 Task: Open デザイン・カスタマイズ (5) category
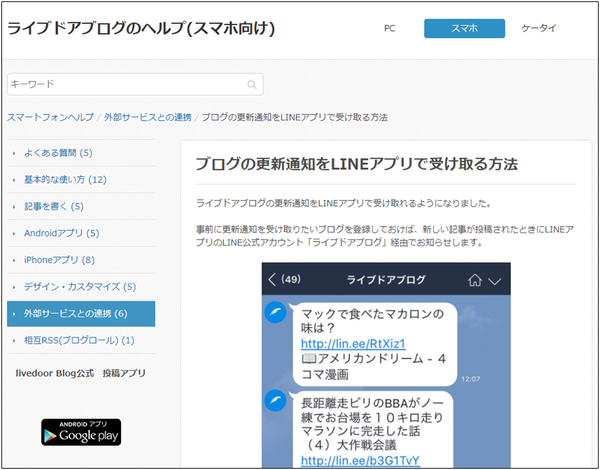(80, 287)
